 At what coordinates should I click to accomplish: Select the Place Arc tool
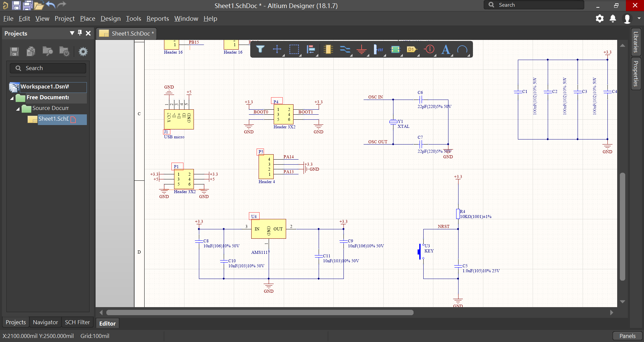click(463, 49)
